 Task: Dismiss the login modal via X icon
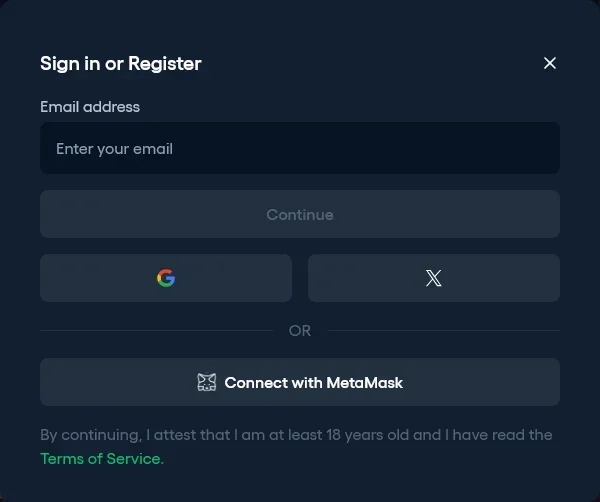click(x=549, y=63)
